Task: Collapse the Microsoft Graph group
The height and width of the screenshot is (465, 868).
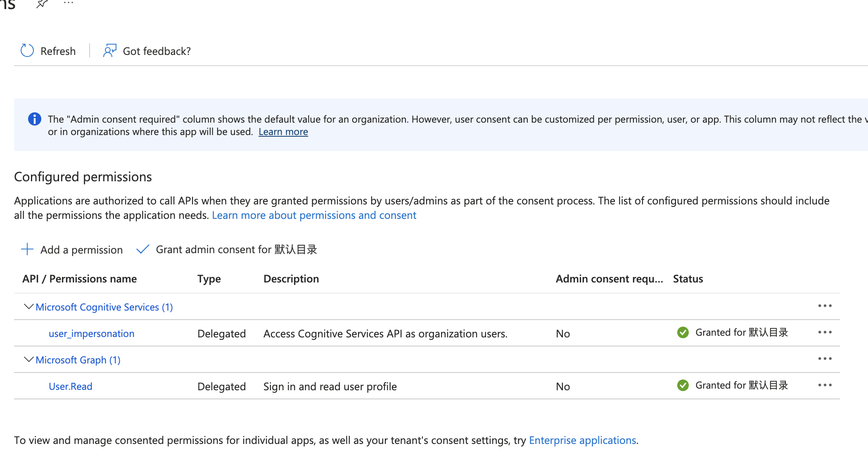Action: pos(28,359)
